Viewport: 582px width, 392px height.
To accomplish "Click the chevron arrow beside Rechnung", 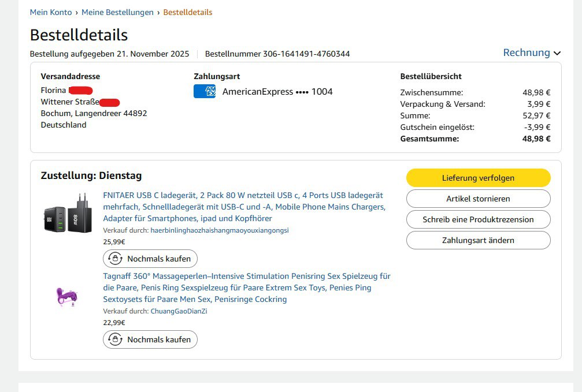I will pos(557,53).
